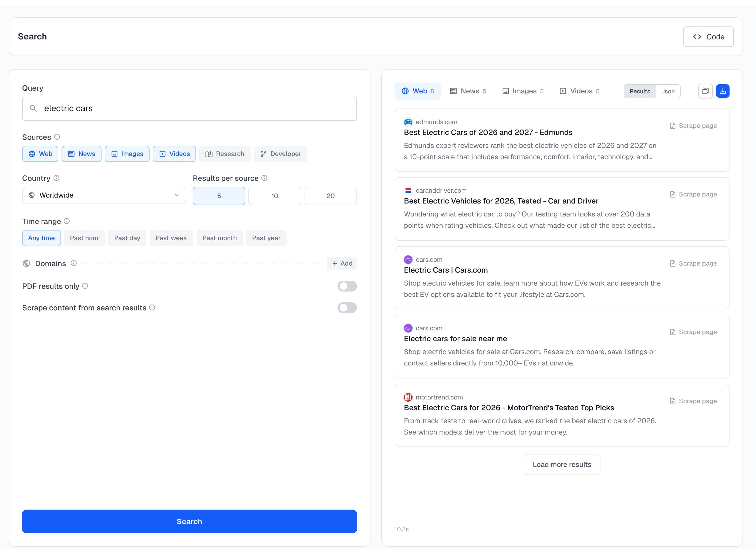Viewport: 756px width, 549px height.
Task: Select 10 results per source
Action: [x=275, y=196]
